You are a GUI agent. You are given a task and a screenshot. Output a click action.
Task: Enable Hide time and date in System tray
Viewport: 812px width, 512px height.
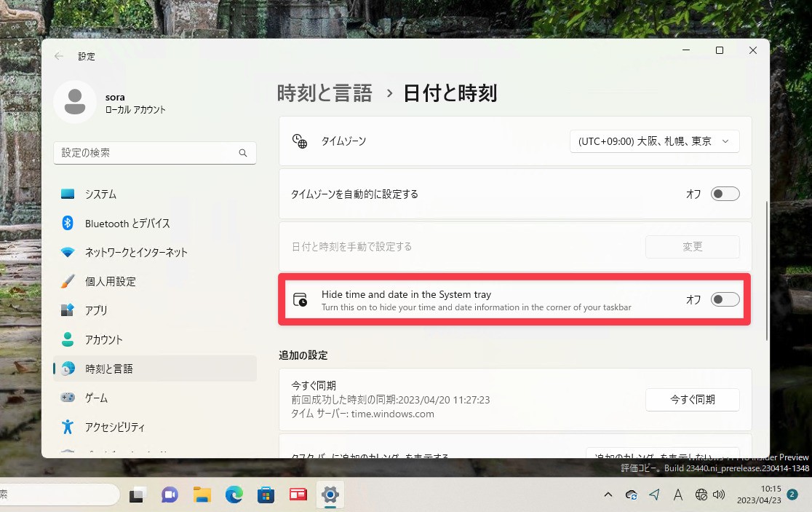(725, 299)
